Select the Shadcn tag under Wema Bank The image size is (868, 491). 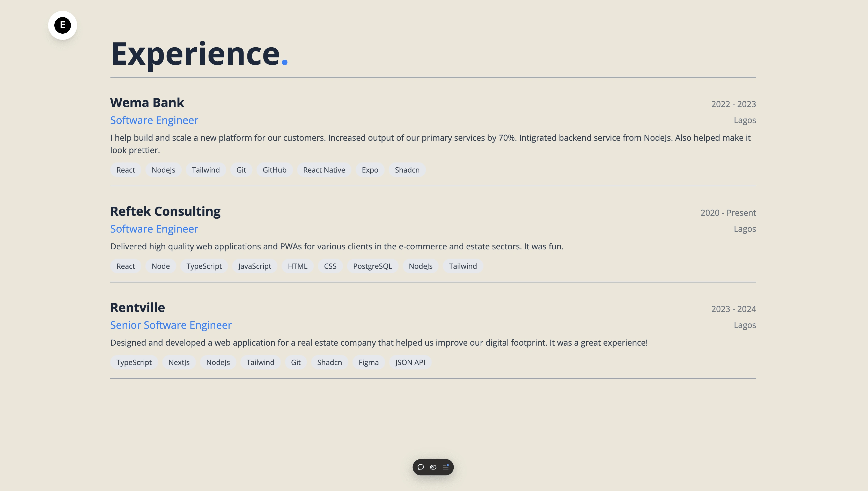[x=407, y=170]
